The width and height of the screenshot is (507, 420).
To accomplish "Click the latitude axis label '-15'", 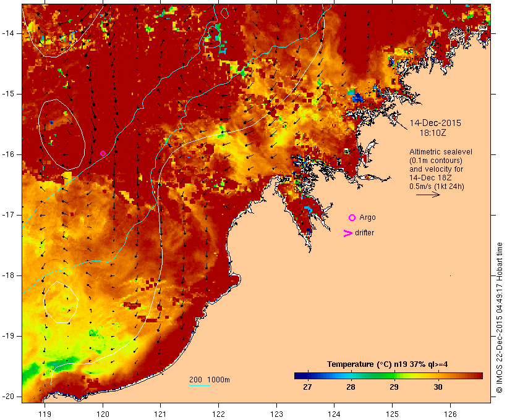I will [8, 94].
